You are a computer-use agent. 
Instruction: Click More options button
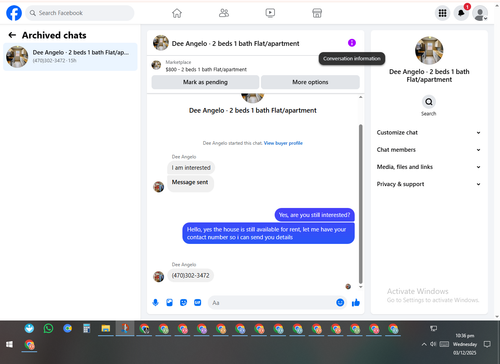(x=310, y=82)
